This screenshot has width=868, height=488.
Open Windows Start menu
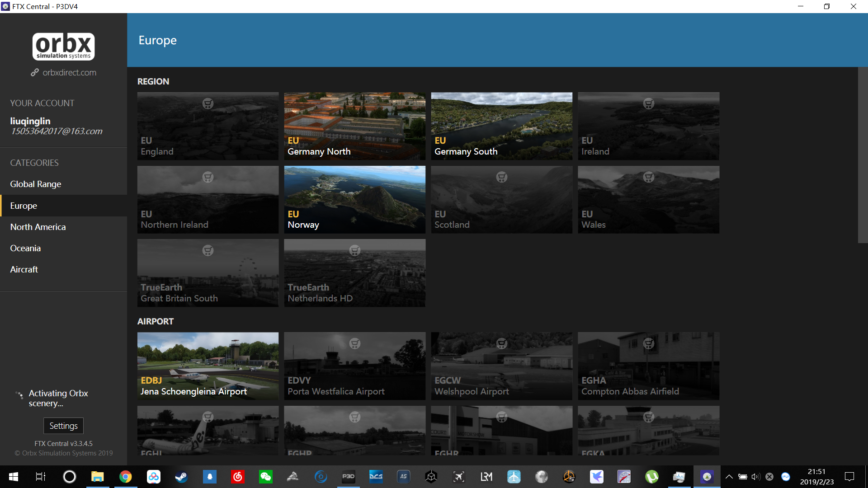14,477
